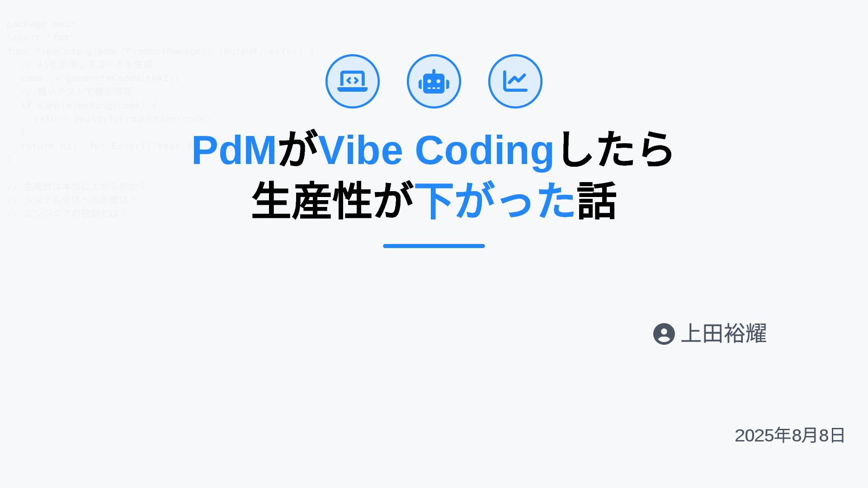Click the date 2025年8月8日
Screen dimensions: 868x488
tap(790, 435)
